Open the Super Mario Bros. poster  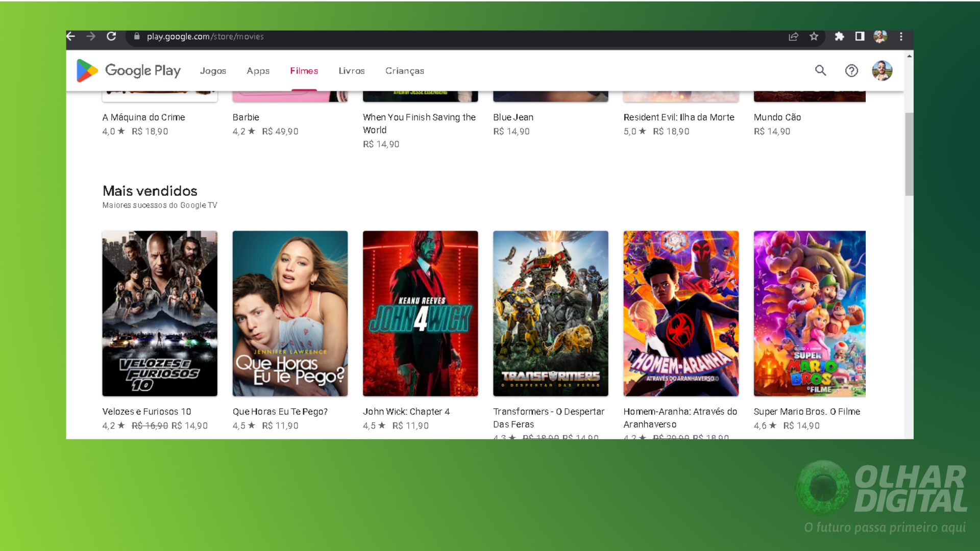810,313
